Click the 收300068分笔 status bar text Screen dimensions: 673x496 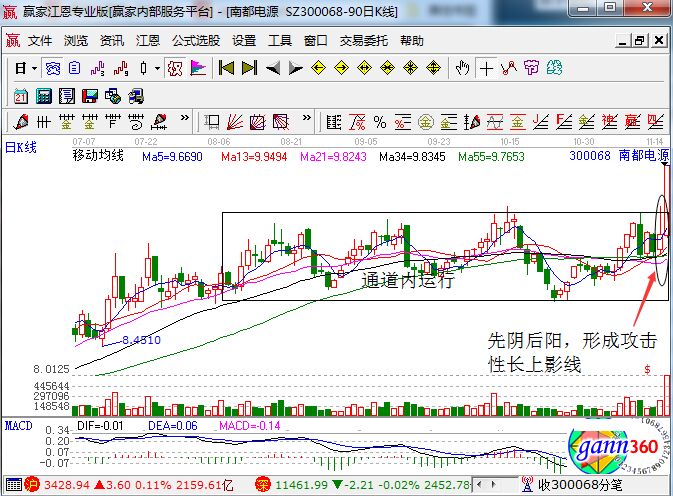tap(579, 486)
